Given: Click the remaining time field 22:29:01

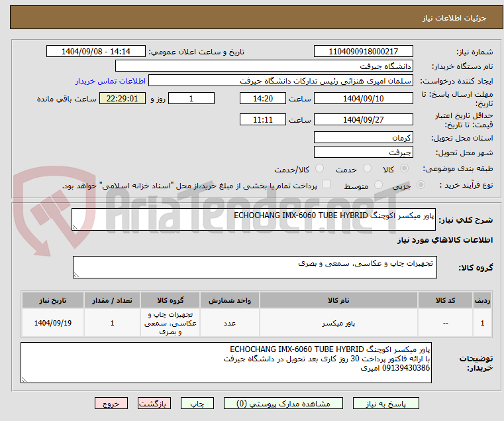Looking at the screenshot, I should point(122,98).
